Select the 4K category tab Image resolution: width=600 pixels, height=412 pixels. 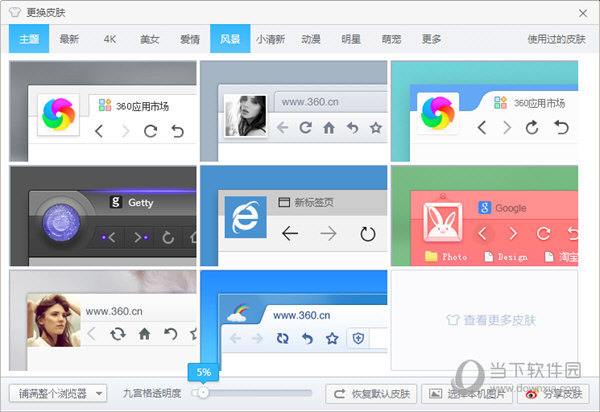pos(109,39)
